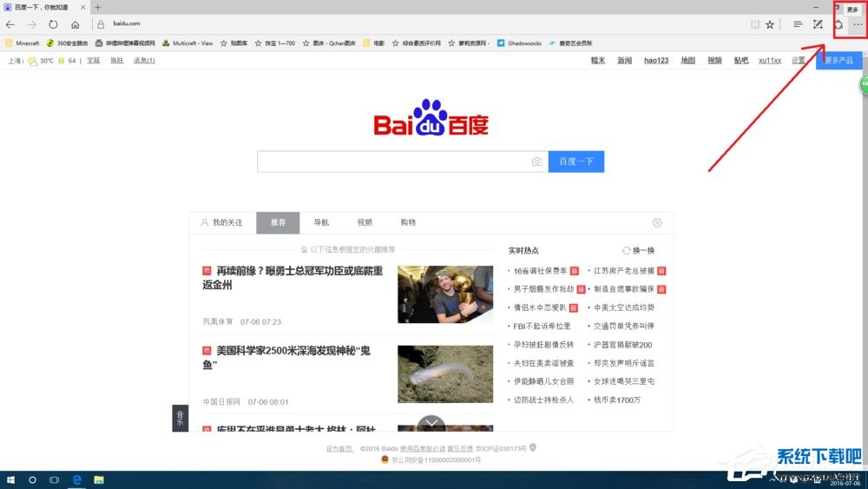Open the 贴吧 link

pyautogui.click(x=740, y=60)
